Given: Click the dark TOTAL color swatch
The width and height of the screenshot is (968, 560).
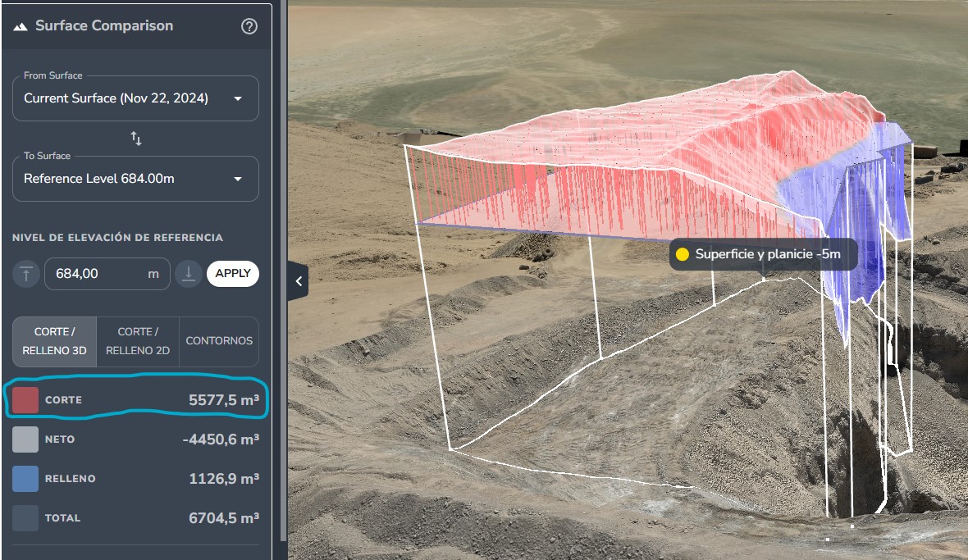Looking at the screenshot, I should [25, 518].
